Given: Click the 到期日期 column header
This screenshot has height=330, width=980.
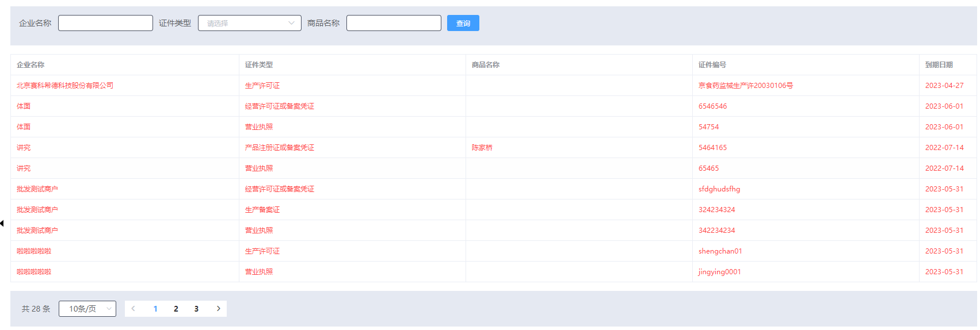Looking at the screenshot, I should (x=939, y=65).
